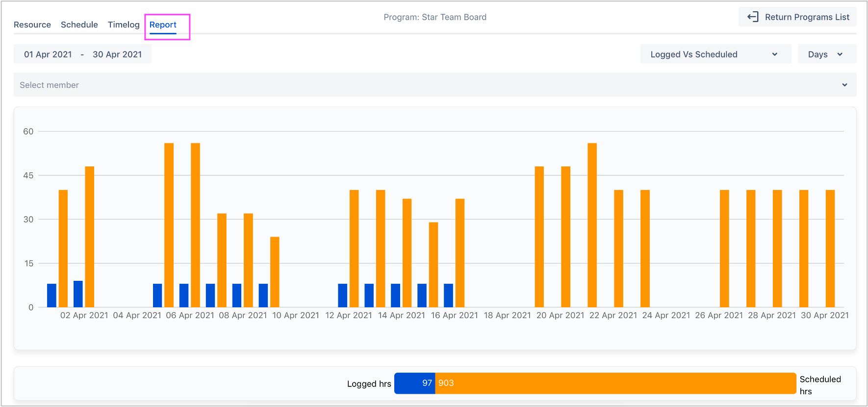Select the Report tab
This screenshot has height=407, width=868.
(x=163, y=25)
